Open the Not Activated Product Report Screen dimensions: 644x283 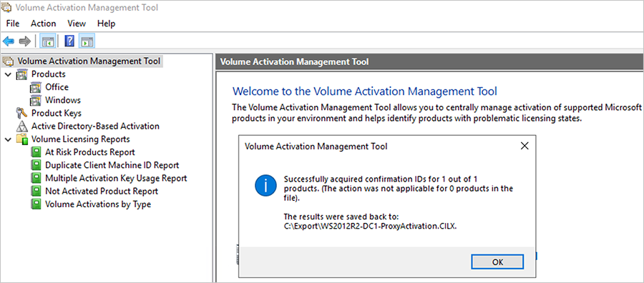point(102,191)
